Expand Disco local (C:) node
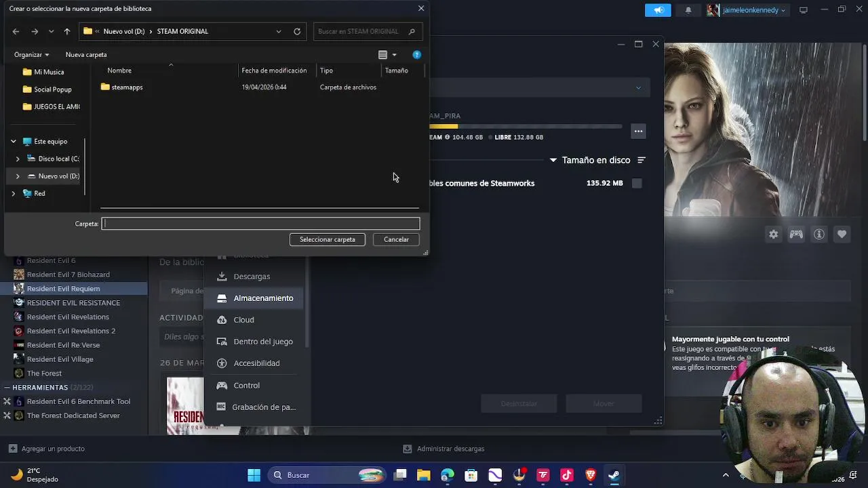The height and width of the screenshot is (488, 868). point(18,159)
